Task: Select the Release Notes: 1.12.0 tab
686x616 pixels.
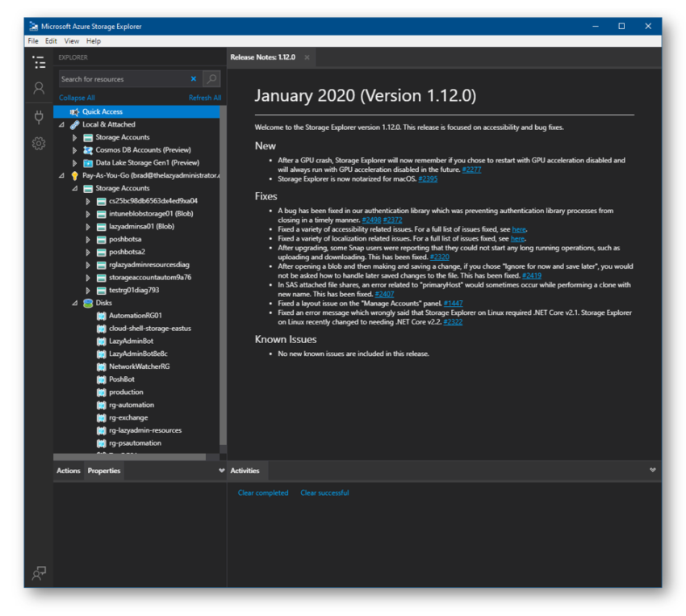Action: (263, 57)
